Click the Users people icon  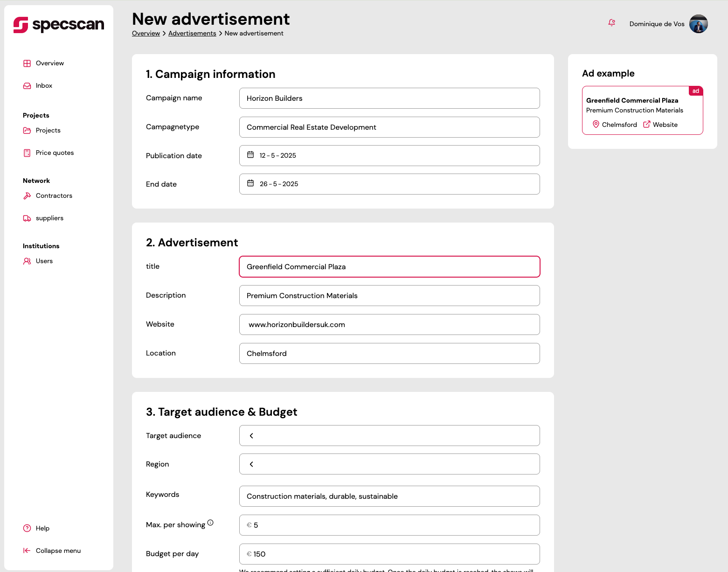point(27,261)
